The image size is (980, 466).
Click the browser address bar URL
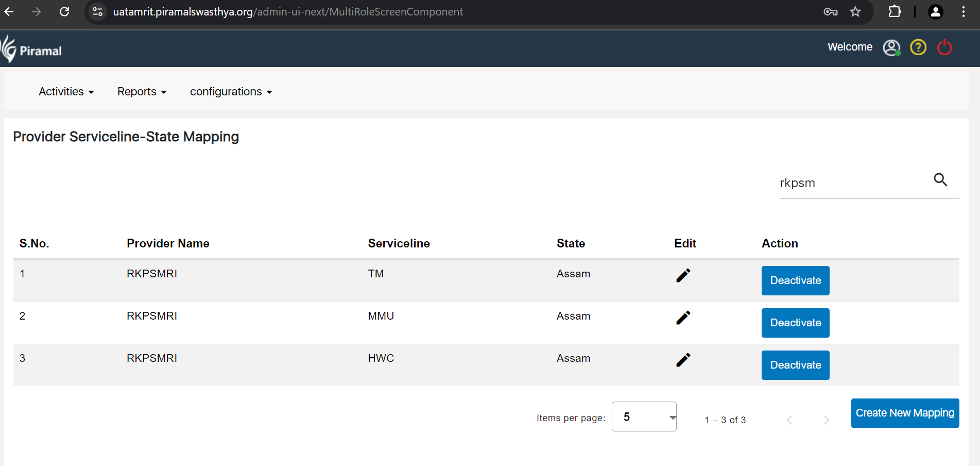tap(288, 12)
